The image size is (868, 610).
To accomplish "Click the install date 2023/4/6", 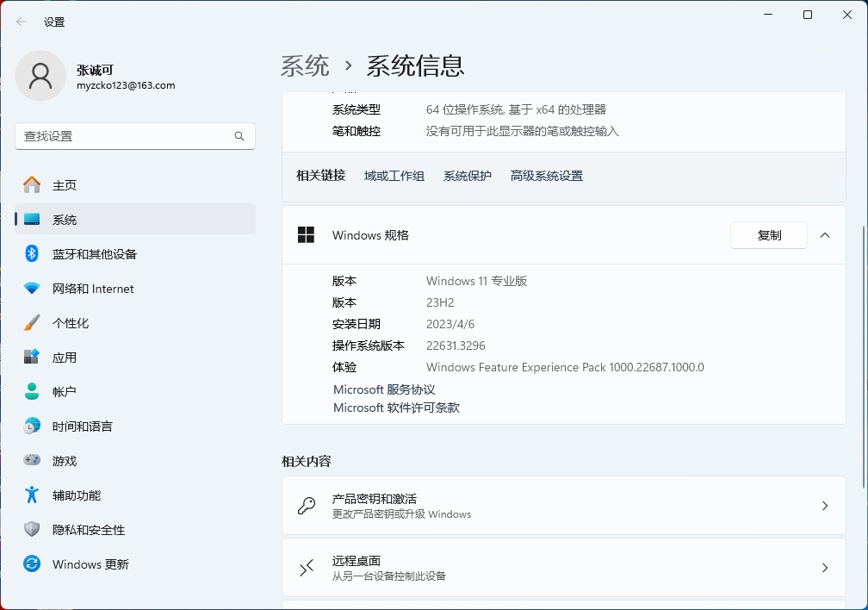I will pos(450,324).
